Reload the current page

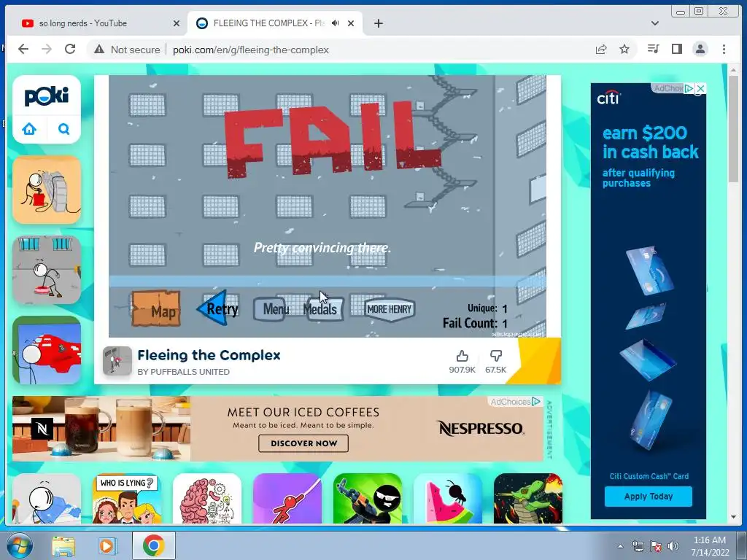(x=70, y=49)
